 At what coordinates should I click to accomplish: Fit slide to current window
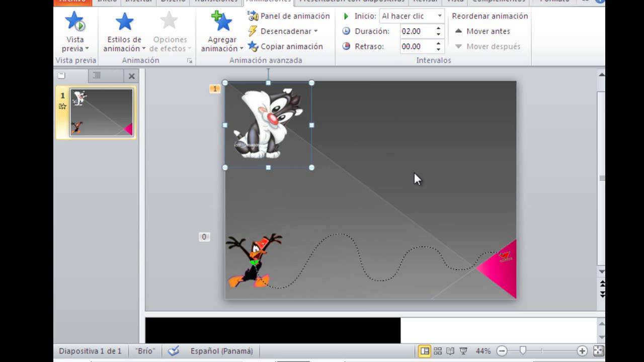pyautogui.click(x=599, y=351)
